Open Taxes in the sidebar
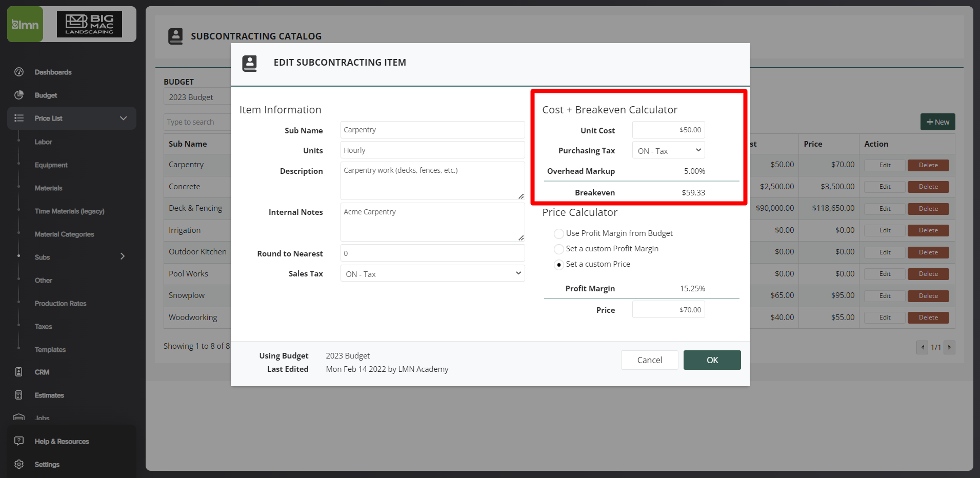 pos(43,326)
